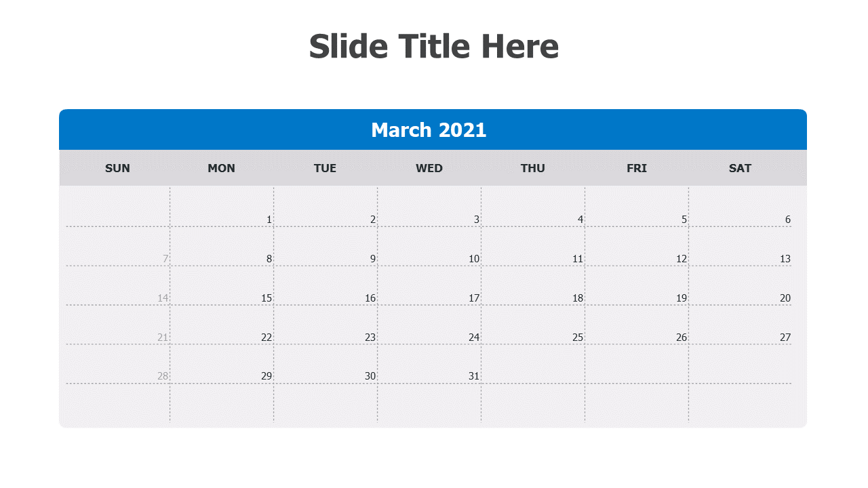This screenshot has height=488, width=868.
Task: Click the March 2021 header bar
Action: pos(433,129)
